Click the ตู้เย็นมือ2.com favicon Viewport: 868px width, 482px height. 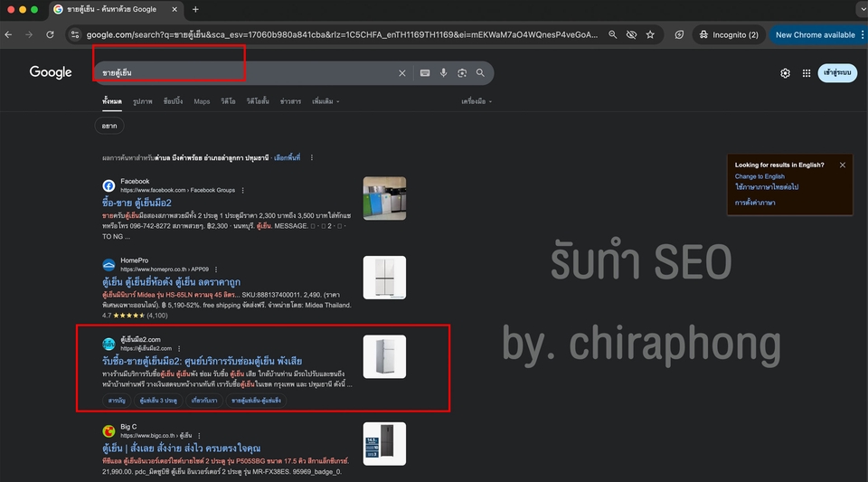coord(108,345)
